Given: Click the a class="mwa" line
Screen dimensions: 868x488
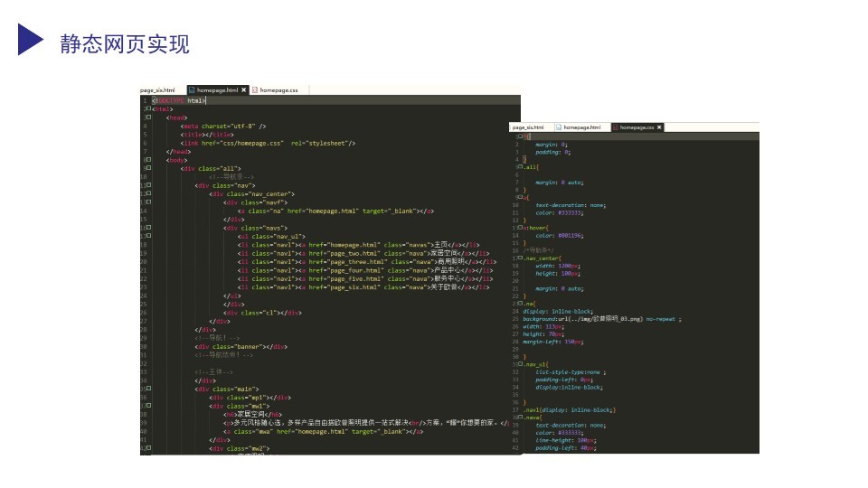Looking at the screenshot, I should point(324,431).
